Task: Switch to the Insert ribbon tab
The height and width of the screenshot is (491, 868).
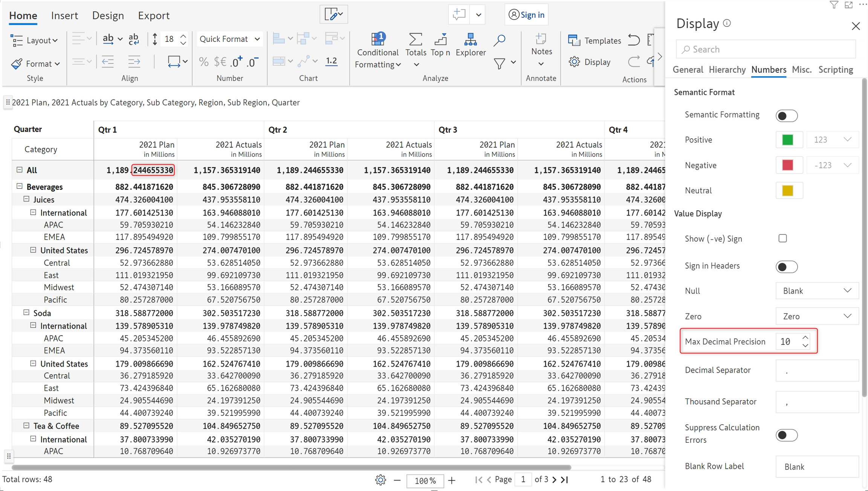Action: (64, 15)
